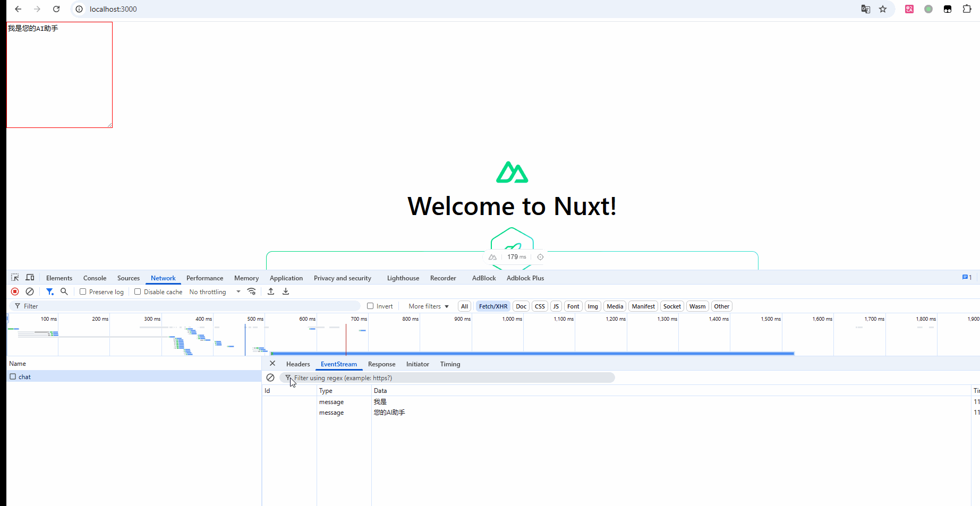Tick the chat request checkbox
Viewport: 980px width, 506px height.
13,376
